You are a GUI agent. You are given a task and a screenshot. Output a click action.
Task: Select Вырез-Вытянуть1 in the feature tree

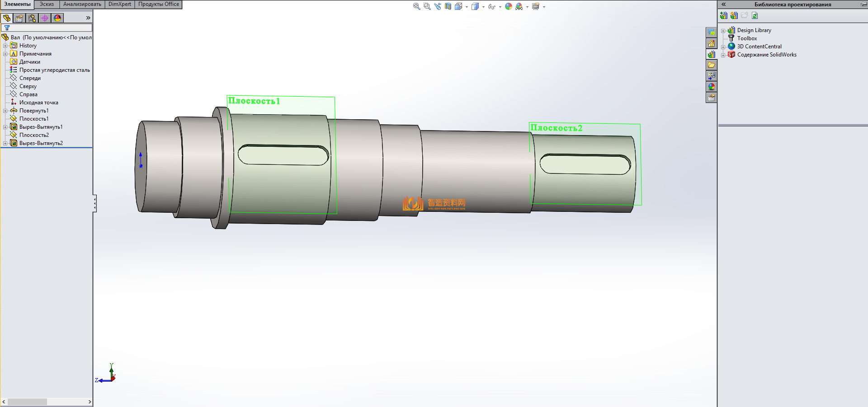pos(41,127)
